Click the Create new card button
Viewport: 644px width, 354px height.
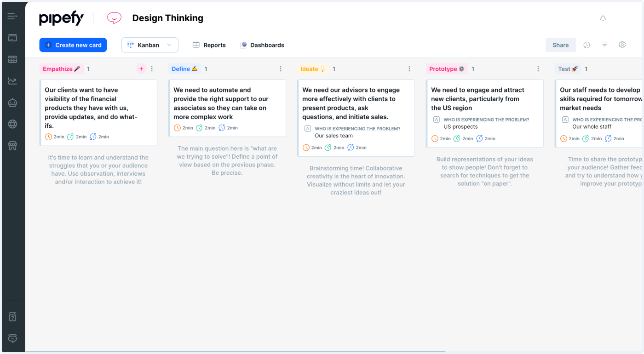click(x=73, y=45)
